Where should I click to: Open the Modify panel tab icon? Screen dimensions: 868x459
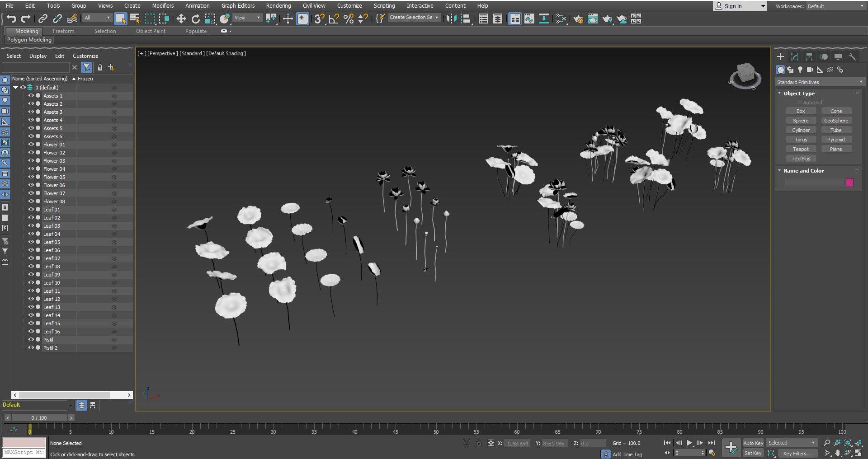795,56
